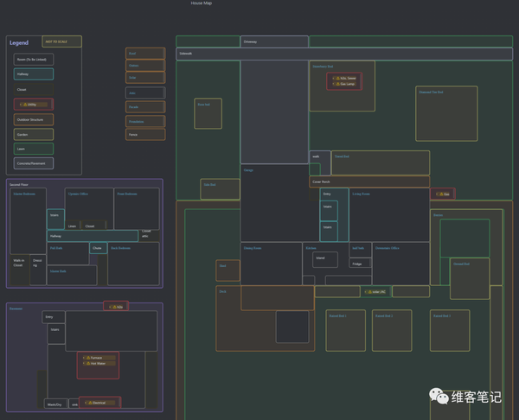Open the Back Bedroom link
Screen dimensions: 519x420
point(120,248)
